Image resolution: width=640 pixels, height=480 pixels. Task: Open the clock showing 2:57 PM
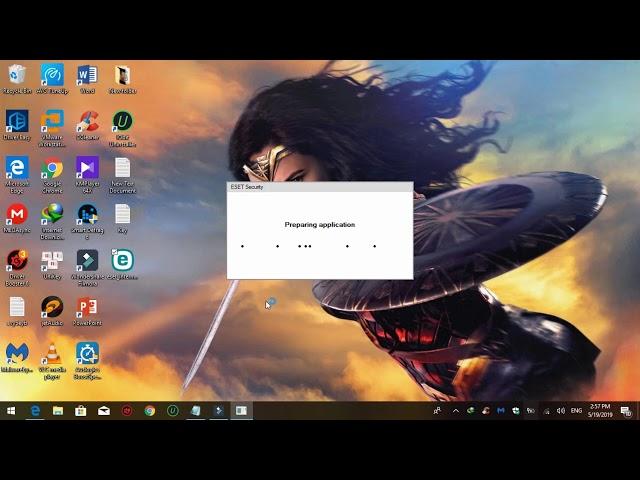(x=600, y=411)
